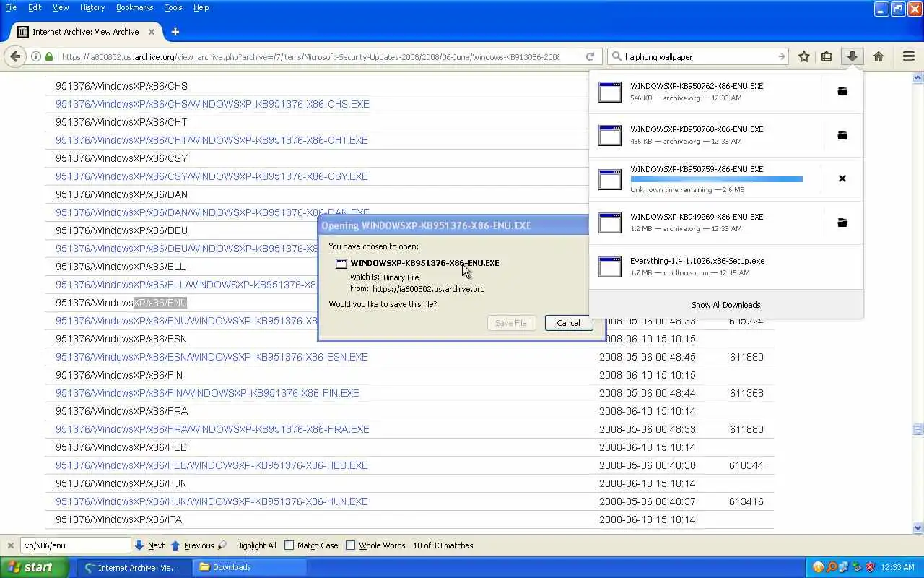Open the Bookmarks menu
Image resolution: width=924 pixels, height=578 pixels.
pos(134,7)
